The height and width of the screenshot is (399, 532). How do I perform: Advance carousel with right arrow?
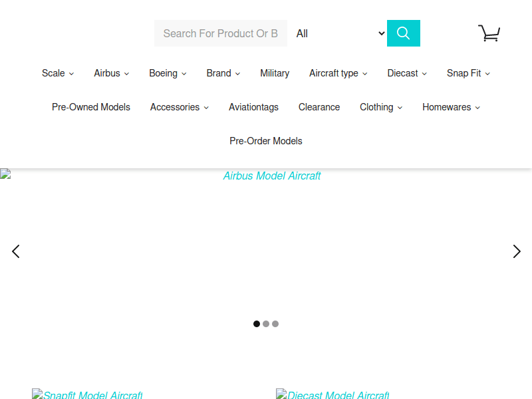coord(517,251)
